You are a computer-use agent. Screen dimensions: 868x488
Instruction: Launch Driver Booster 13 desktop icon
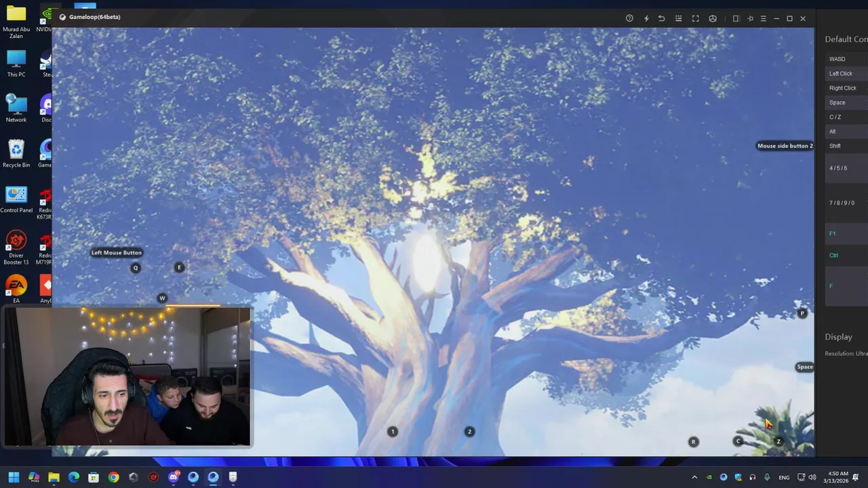click(x=16, y=247)
